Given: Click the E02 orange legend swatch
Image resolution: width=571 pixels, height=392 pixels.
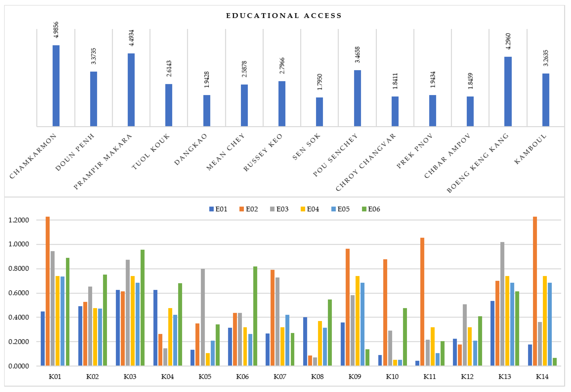Looking at the screenshot, I should point(242,209).
